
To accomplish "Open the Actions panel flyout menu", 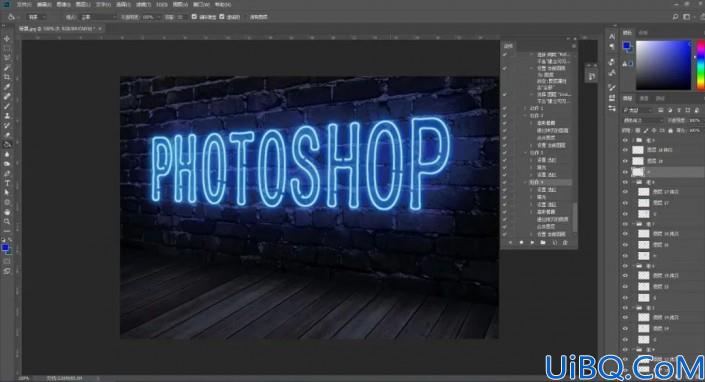I will pos(574,46).
